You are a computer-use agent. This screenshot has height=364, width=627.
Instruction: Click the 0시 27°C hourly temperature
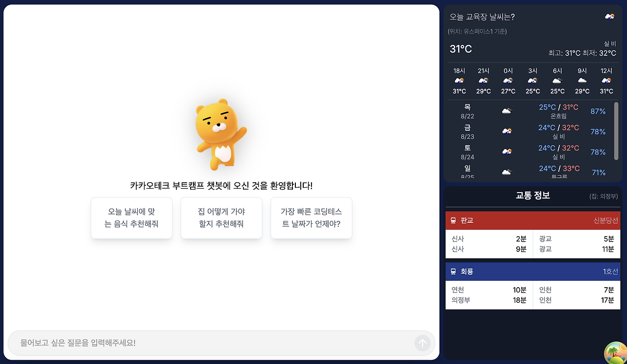coord(508,91)
